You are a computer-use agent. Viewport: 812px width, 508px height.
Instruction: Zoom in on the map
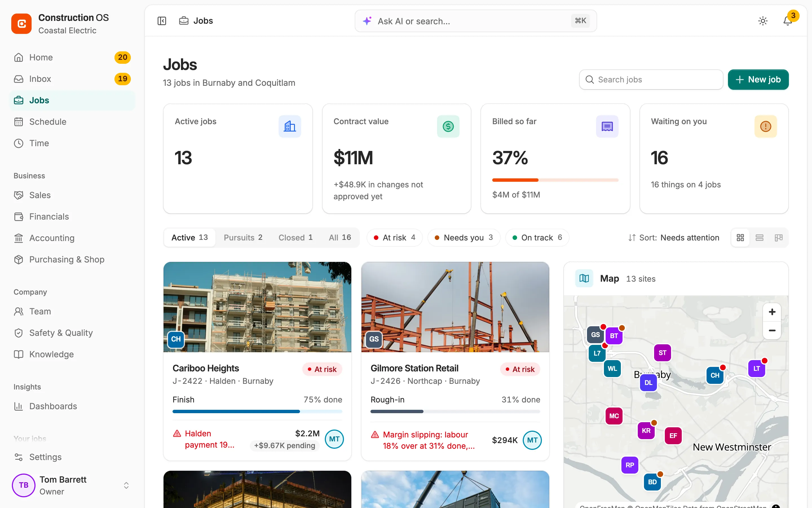(x=772, y=312)
